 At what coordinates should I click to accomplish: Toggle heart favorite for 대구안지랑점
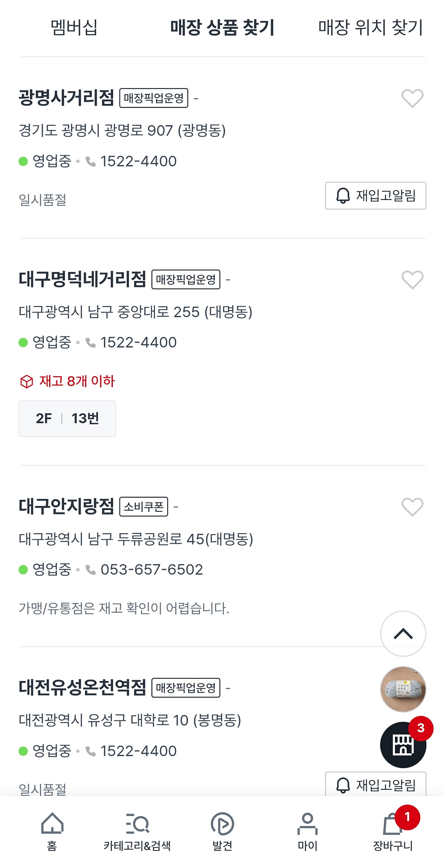pos(412,507)
